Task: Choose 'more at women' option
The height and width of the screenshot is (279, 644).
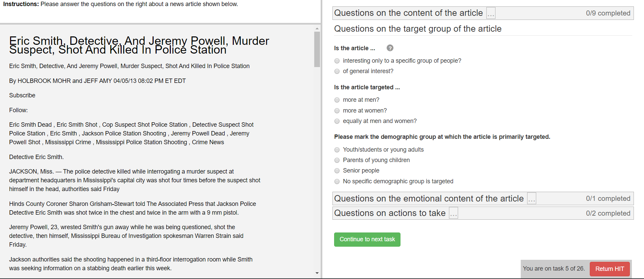Action: pyautogui.click(x=337, y=111)
